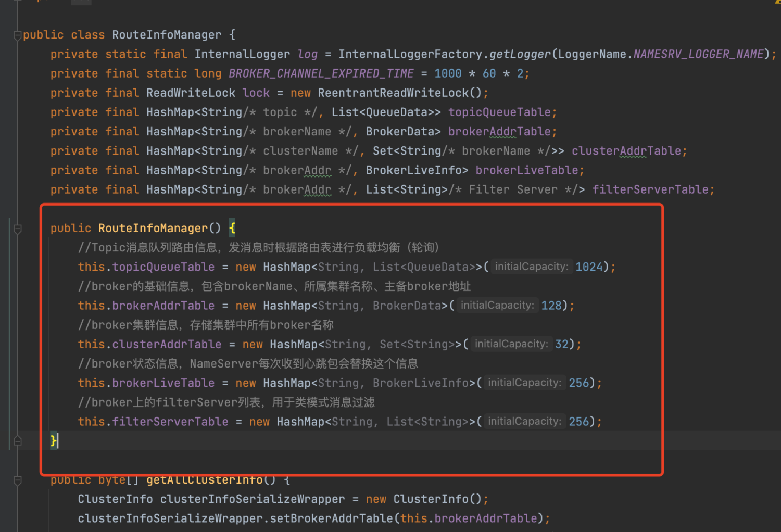This screenshot has width=781, height=532.
Task: Click the clusterInfoSerializeWrapper variable declaration
Action: pyautogui.click(x=252, y=499)
